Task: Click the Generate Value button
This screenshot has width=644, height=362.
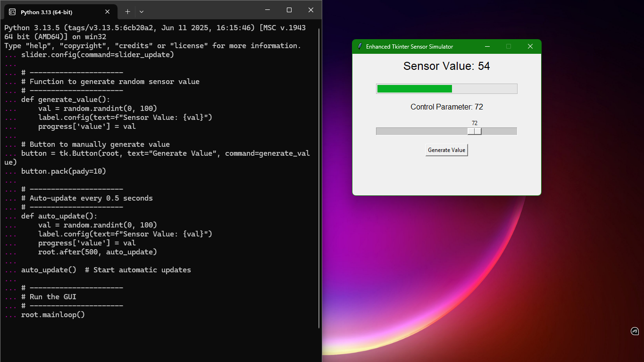Action: 446,150
